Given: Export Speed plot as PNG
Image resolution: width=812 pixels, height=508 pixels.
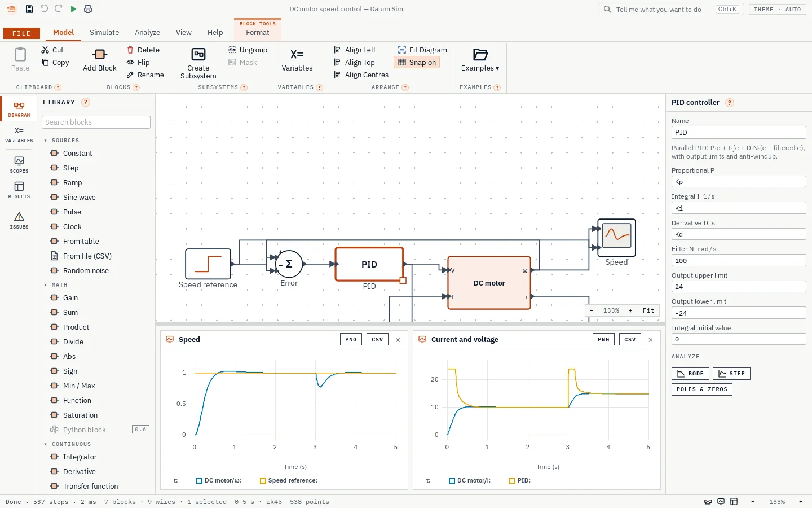Looking at the screenshot, I should click(351, 340).
